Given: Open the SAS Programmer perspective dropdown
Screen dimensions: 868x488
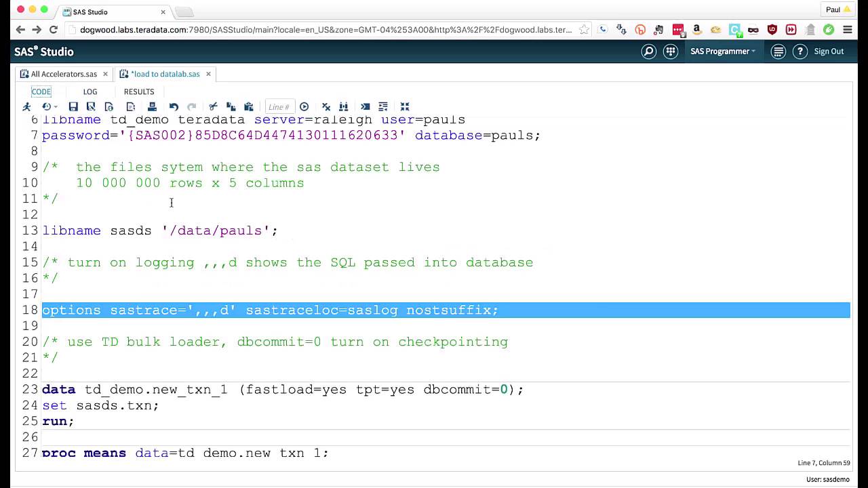Looking at the screenshot, I should tap(723, 52).
